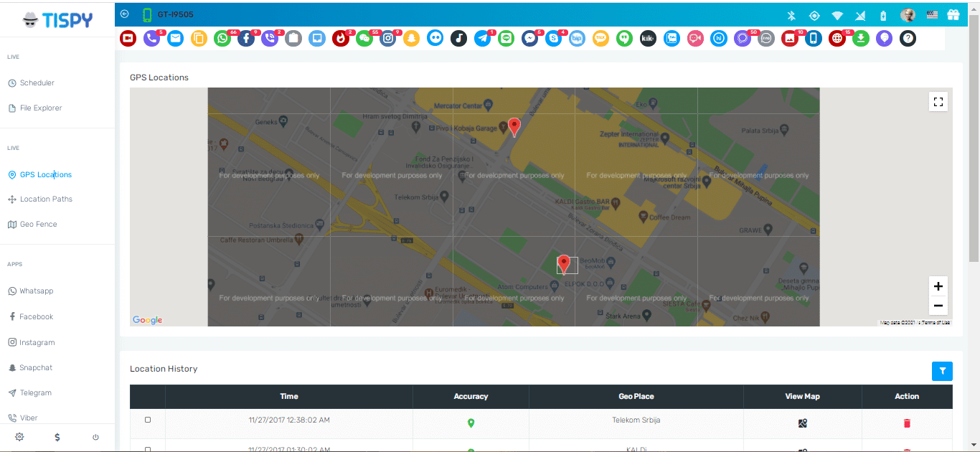The height and width of the screenshot is (452, 980).
Task: Open the Tinder flame icon
Action: (341, 39)
